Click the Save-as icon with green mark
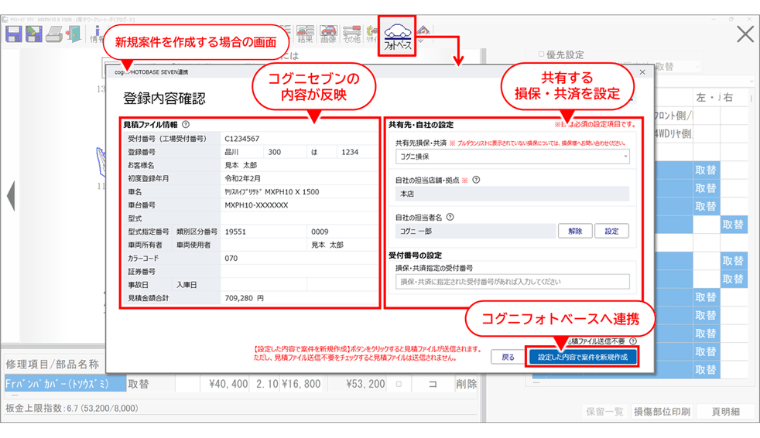Screen dimensions: 760x438 pyautogui.click(x=34, y=34)
